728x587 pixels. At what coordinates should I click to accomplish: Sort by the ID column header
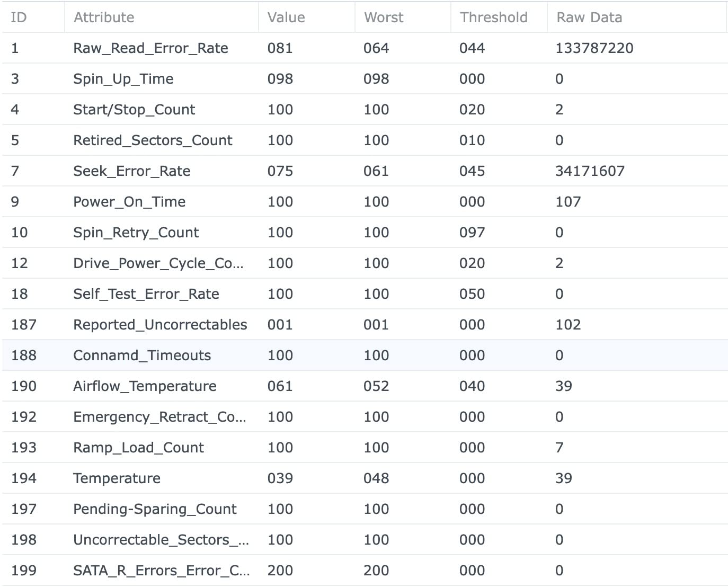point(33,17)
